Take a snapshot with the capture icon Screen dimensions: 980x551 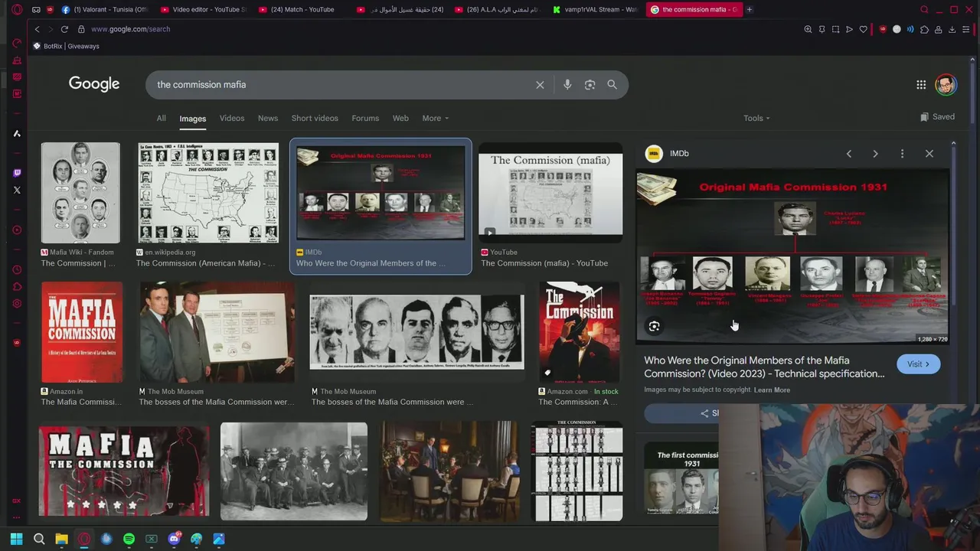(835, 29)
